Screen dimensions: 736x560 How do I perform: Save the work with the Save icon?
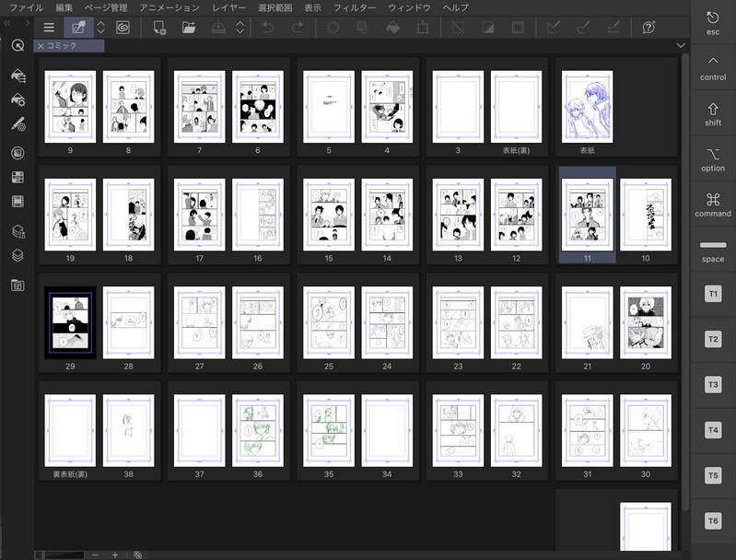point(218,28)
